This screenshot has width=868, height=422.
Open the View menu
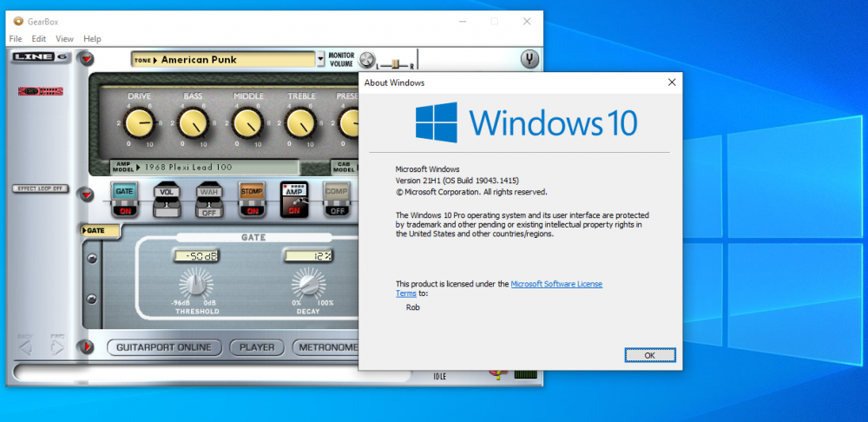[x=64, y=39]
